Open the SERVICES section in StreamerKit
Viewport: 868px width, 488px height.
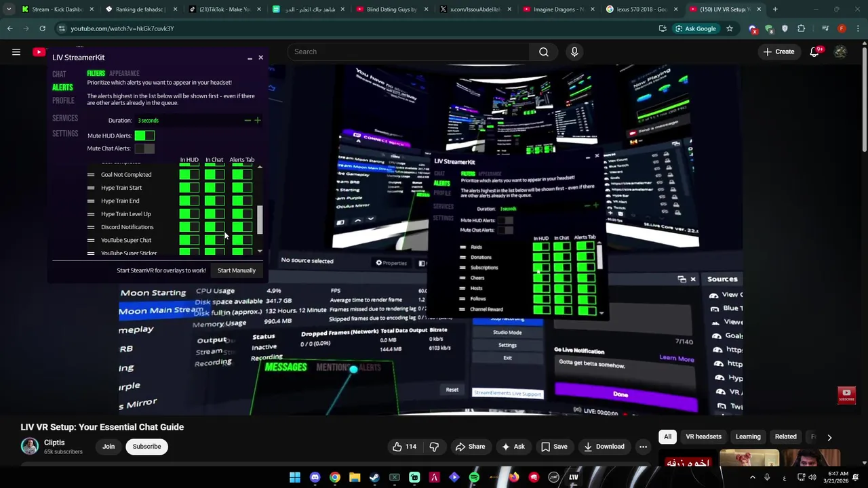coord(65,118)
